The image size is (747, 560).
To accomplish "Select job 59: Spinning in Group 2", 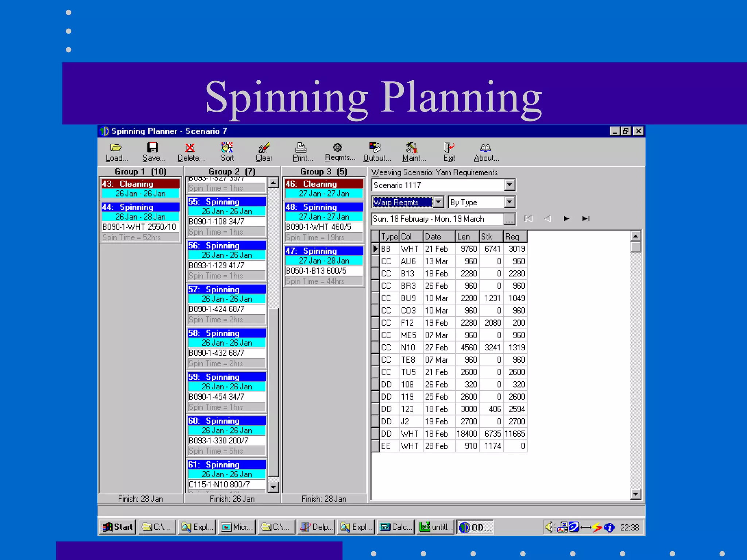I will [x=227, y=377].
